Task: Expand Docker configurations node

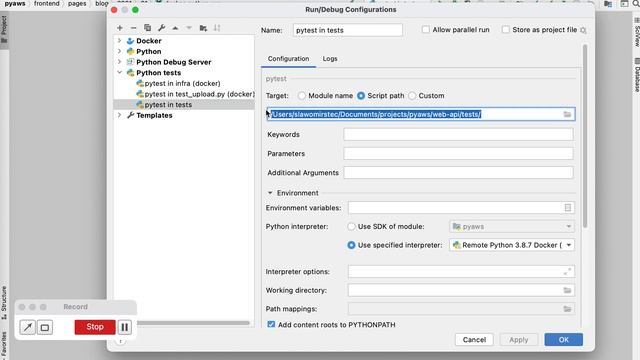Action: [x=120, y=41]
